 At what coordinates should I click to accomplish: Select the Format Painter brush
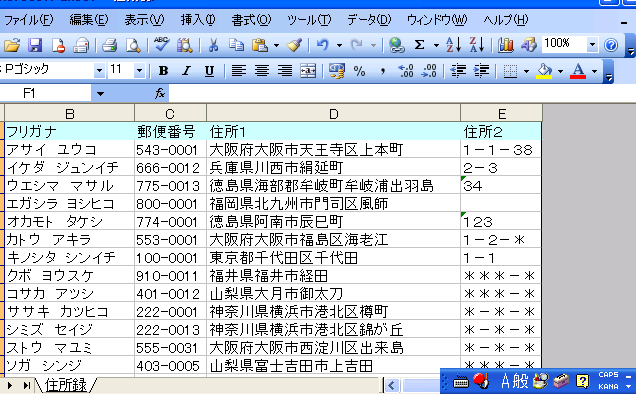pos(294,45)
